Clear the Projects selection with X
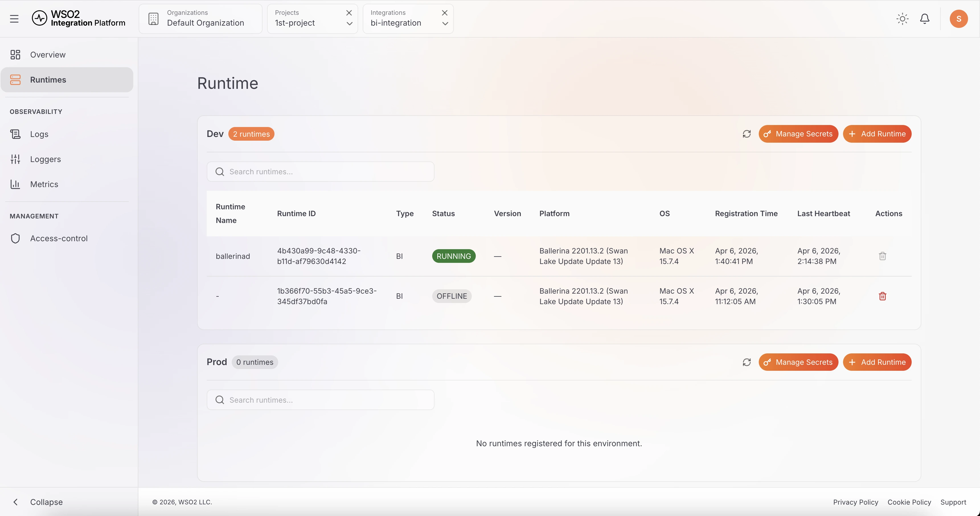 pyautogui.click(x=349, y=13)
